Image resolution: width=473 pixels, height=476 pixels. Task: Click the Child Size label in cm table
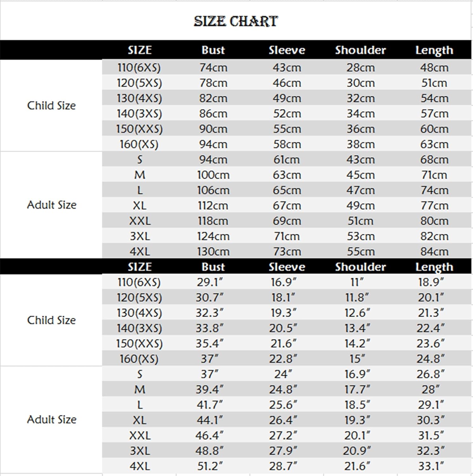click(x=51, y=105)
